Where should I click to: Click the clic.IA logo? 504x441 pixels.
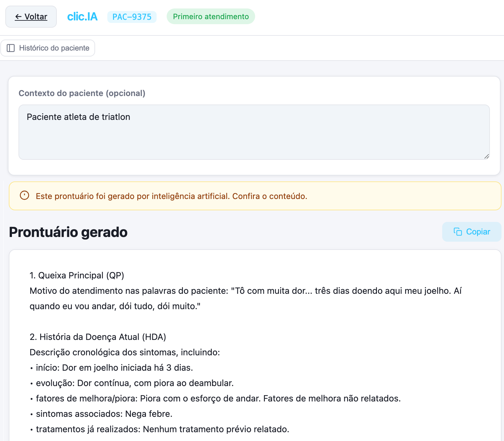tap(82, 17)
